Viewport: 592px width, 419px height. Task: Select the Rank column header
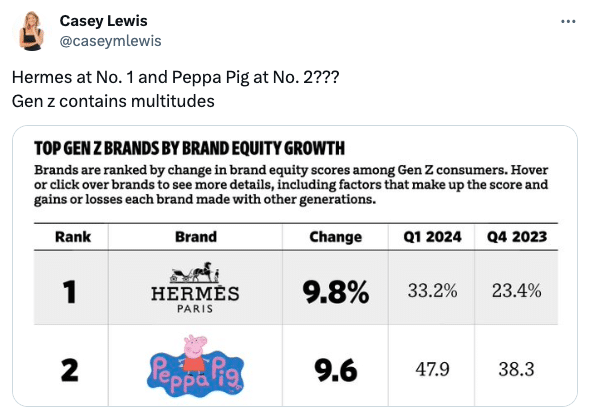(73, 237)
